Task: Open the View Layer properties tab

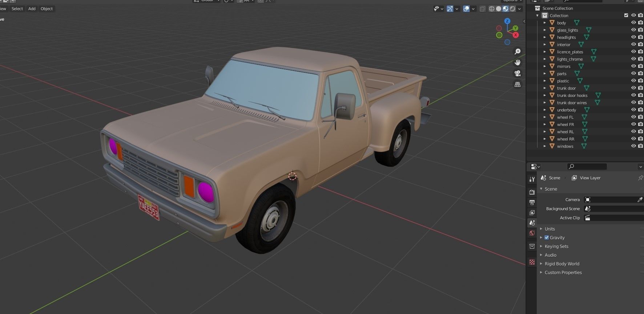Action: click(532, 212)
